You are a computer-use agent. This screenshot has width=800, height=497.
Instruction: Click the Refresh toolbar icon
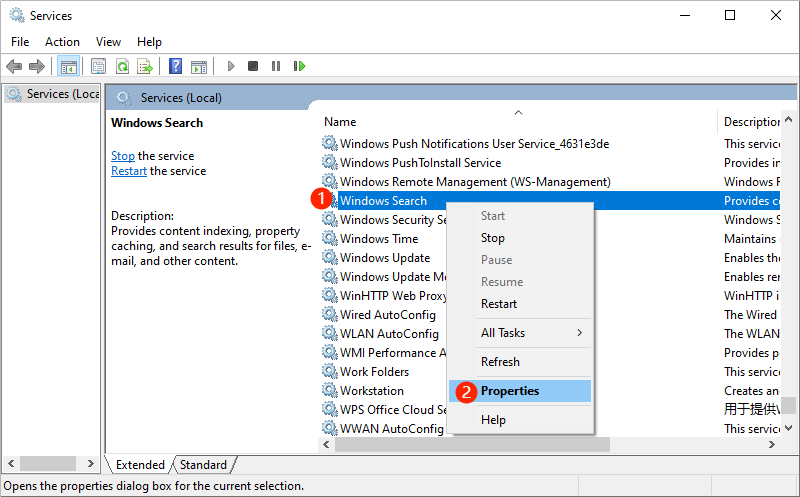point(122,66)
